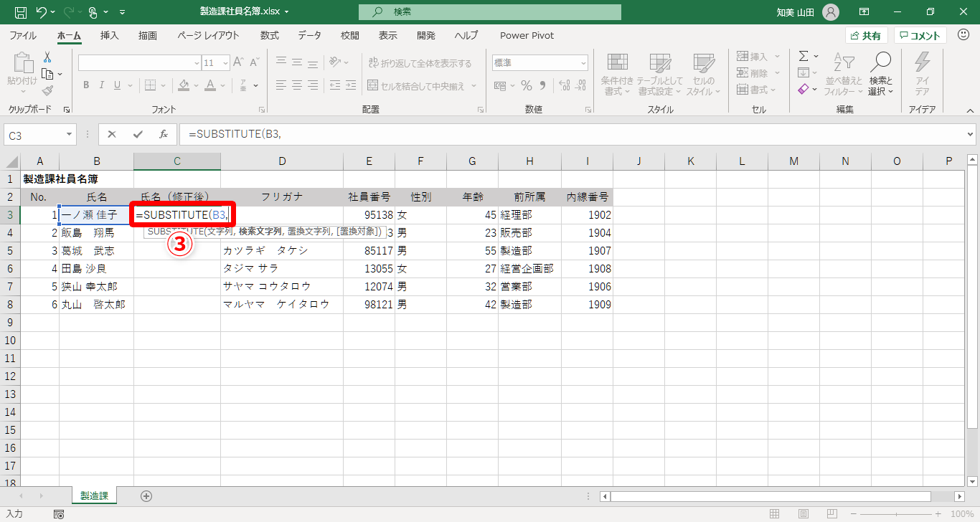This screenshot has width=980, height=522.
Task: Collapse the ribbon with the chevron arrow
Action: pyautogui.click(x=970, y=110)
